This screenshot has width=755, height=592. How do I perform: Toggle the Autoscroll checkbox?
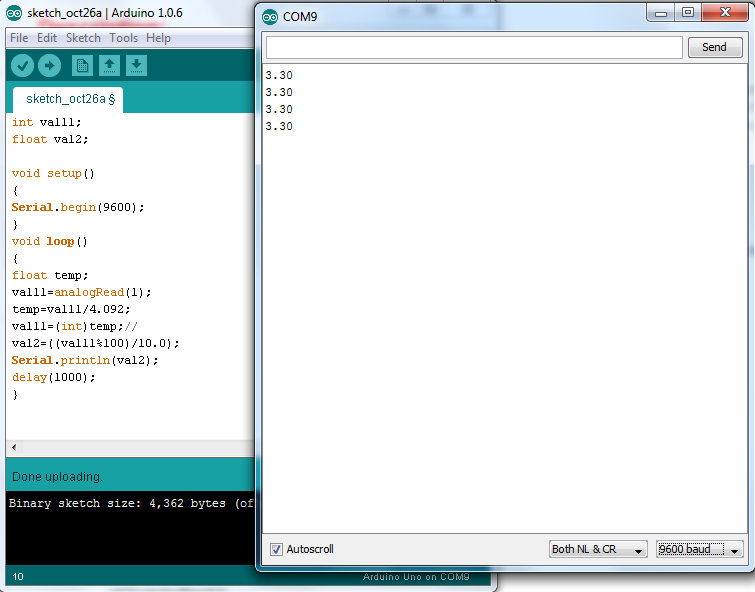click(x=276, y=549)
